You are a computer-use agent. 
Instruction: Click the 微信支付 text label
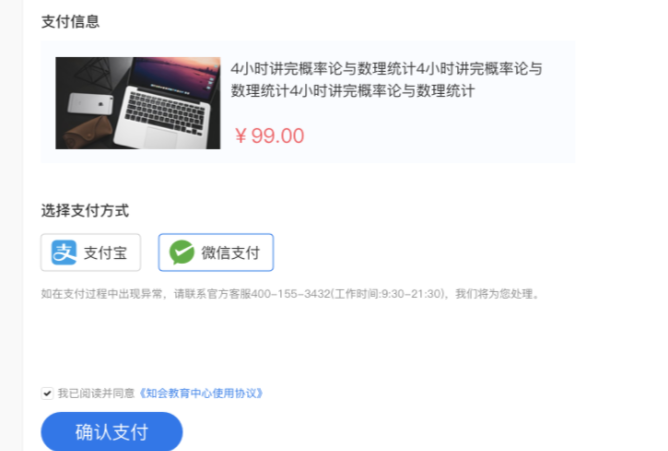click(x=230, y=253)
